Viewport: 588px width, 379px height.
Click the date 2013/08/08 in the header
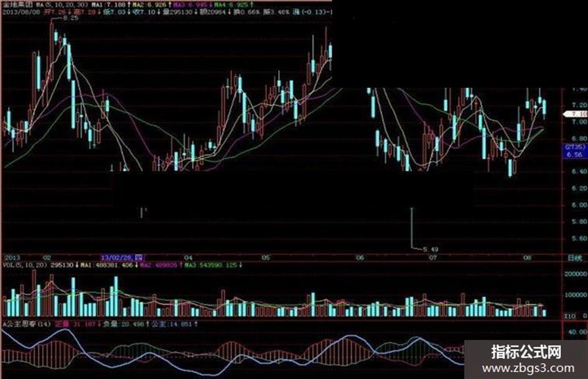21,12
